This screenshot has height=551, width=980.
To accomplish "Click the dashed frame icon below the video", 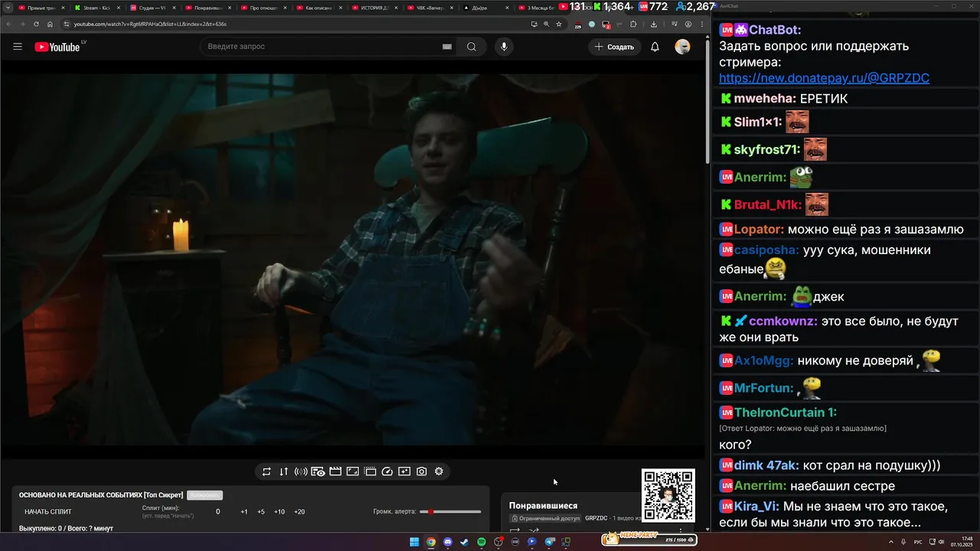I will 370,471.
